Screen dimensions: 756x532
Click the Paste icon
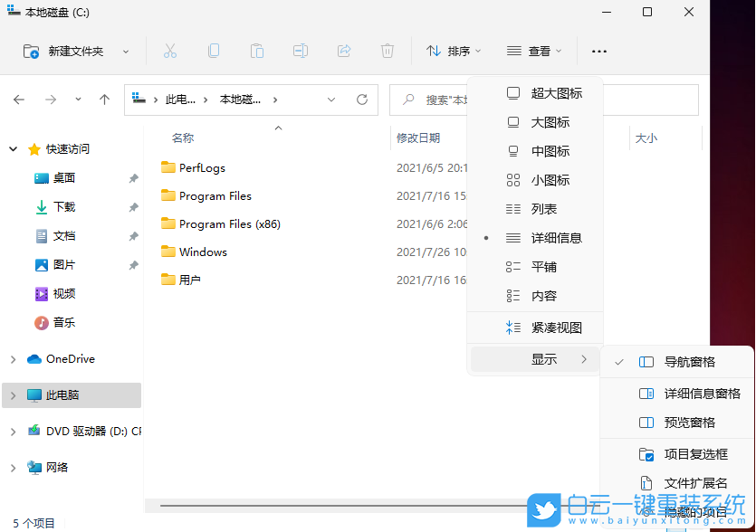257,51
